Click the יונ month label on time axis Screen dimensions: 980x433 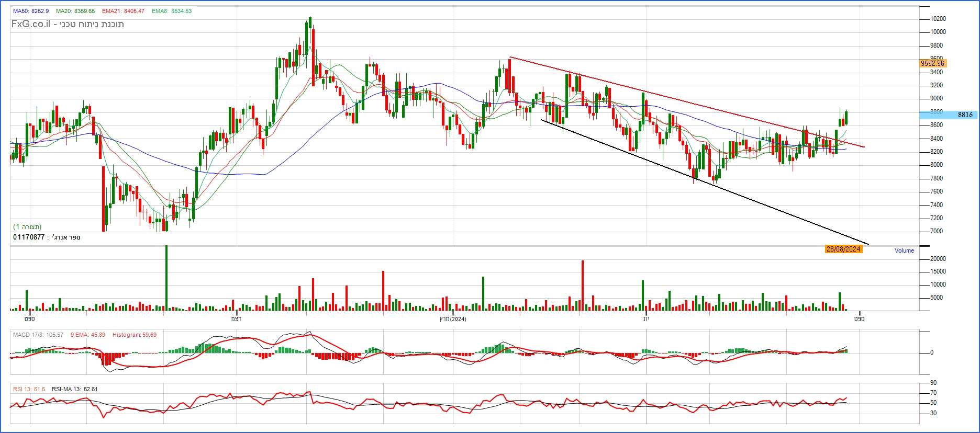tap(647, 318)
